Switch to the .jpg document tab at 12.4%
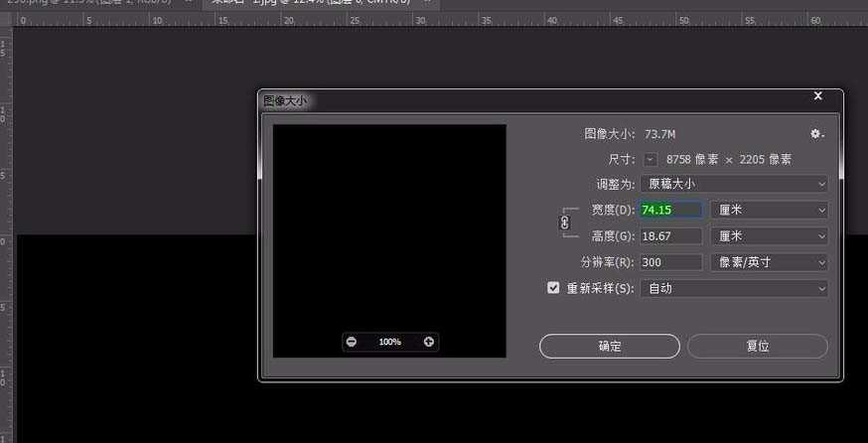The height and width of the screenshot is (443, 868). (308, 4)
